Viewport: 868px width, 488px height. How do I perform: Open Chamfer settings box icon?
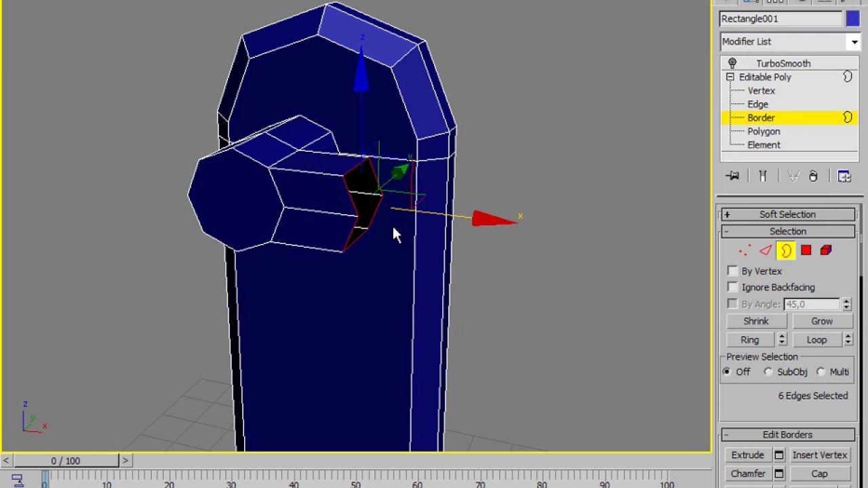pyautogui.click(x=779, y=474)
